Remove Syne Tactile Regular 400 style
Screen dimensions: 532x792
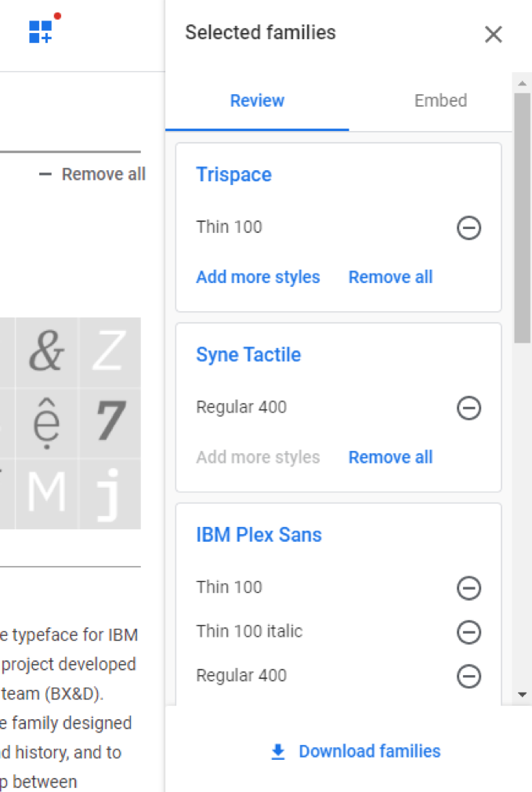pos(469,408)
